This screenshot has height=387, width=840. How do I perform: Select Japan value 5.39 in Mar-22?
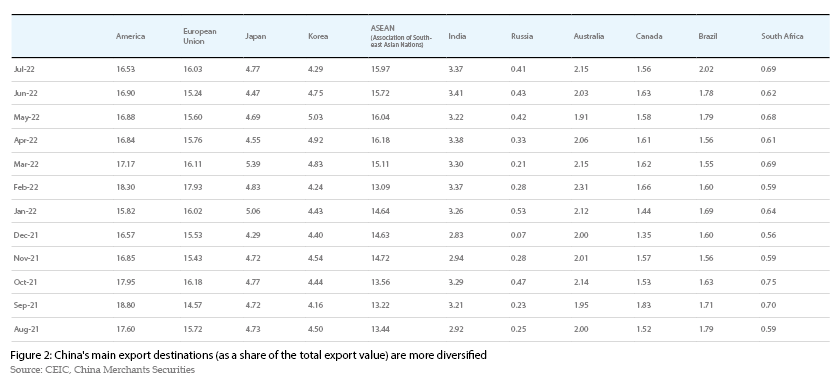(x=252, y=164)
